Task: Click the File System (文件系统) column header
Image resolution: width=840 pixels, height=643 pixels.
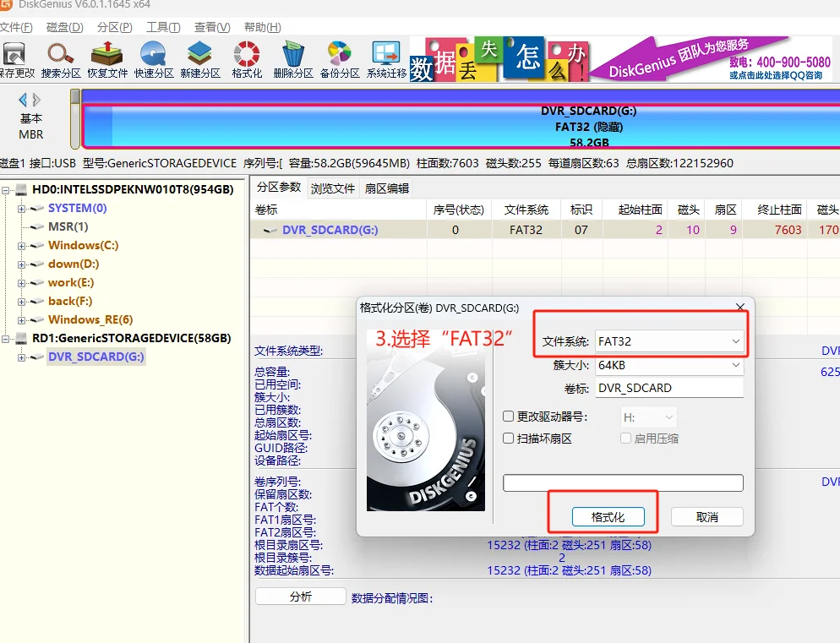Action: pyautogui.click(x=526, y=210)
